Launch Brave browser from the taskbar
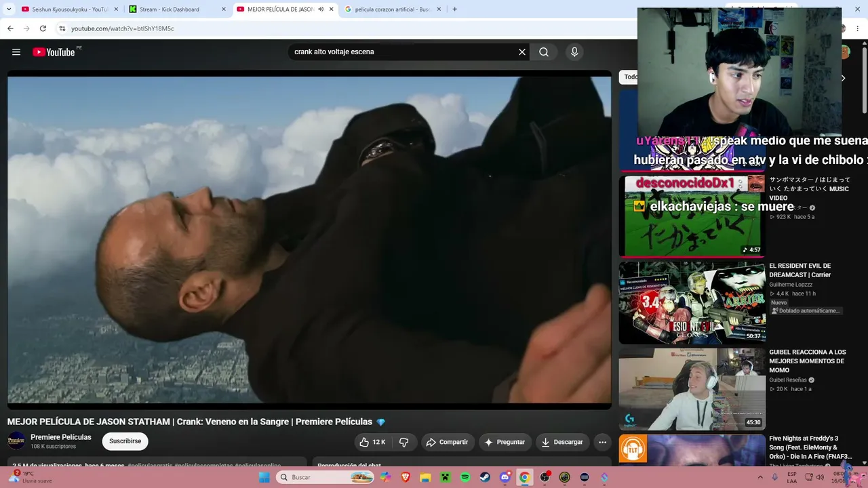 [406, 477]
